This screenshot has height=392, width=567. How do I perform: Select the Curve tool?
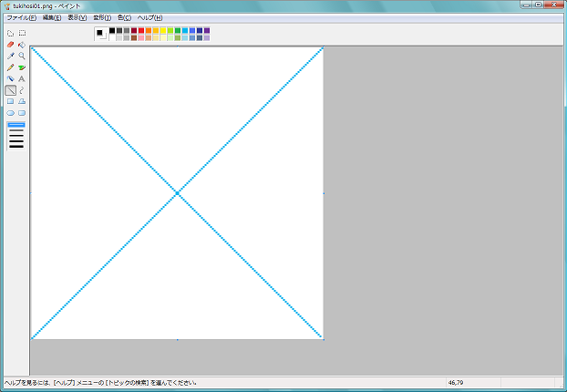(22, 90)
